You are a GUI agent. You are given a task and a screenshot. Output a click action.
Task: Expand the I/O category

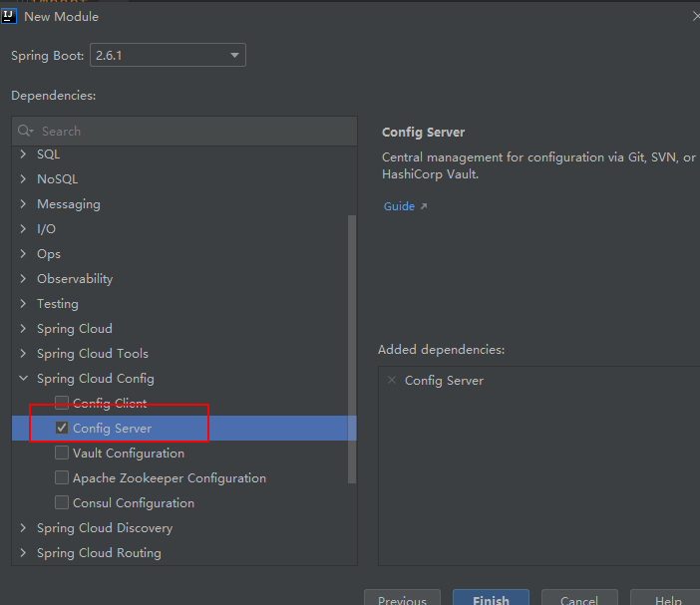coord(23,229)
